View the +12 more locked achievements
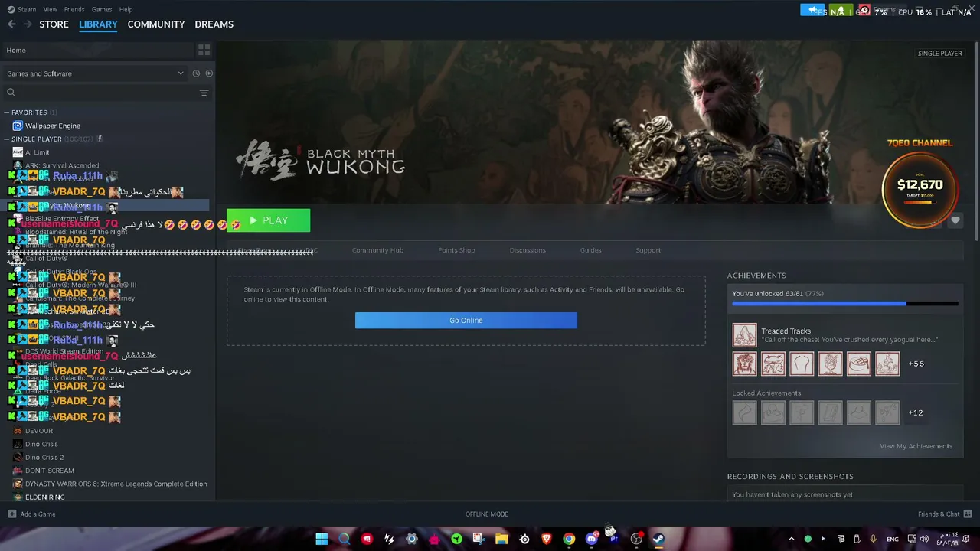 (915, 412)
